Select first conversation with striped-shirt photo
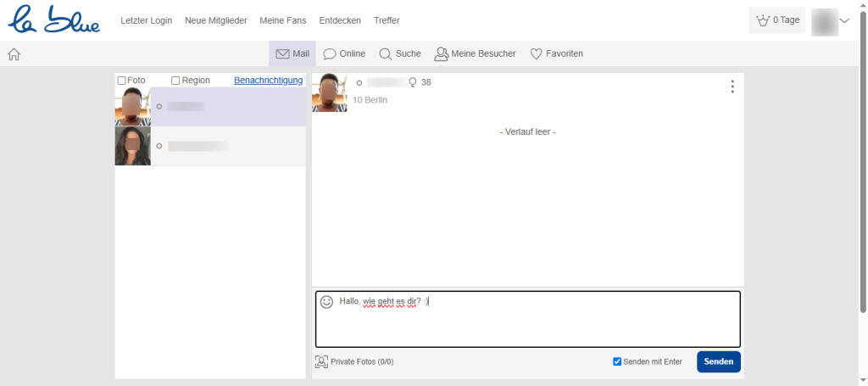The image size is (868, 386). (210, 106)
